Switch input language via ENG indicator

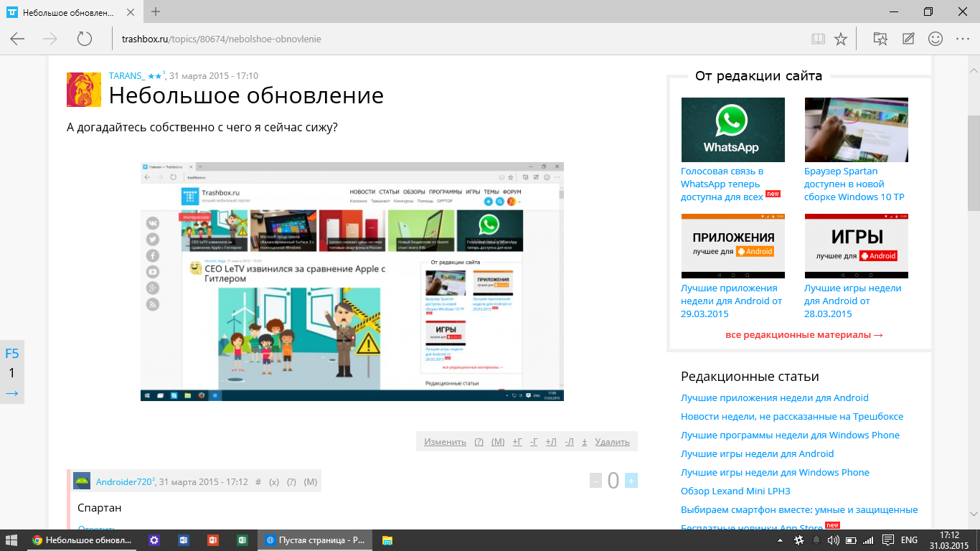[909, 540]
